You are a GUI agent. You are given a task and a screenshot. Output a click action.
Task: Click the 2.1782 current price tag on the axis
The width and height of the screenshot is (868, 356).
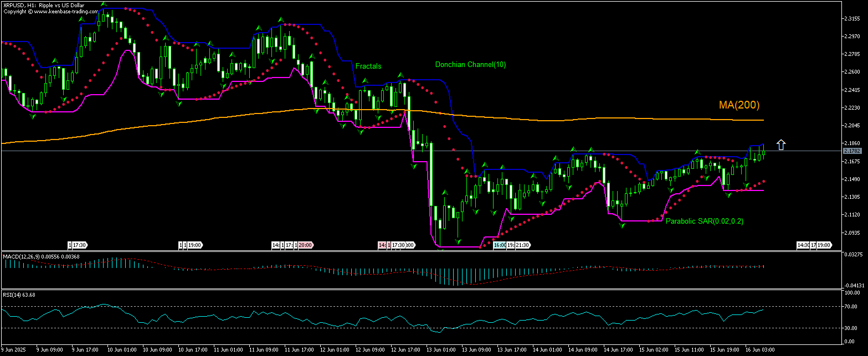tap(854, 150)
